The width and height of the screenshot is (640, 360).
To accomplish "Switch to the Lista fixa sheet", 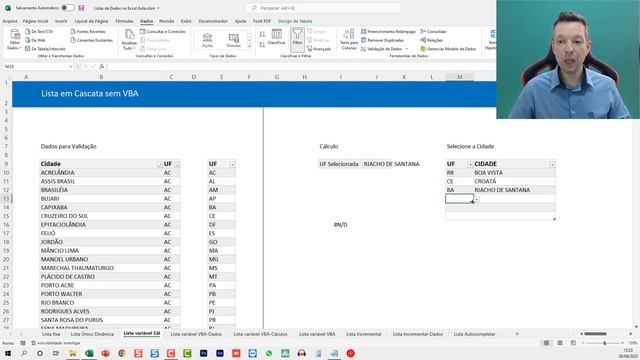I will click(x=51, y=334).
